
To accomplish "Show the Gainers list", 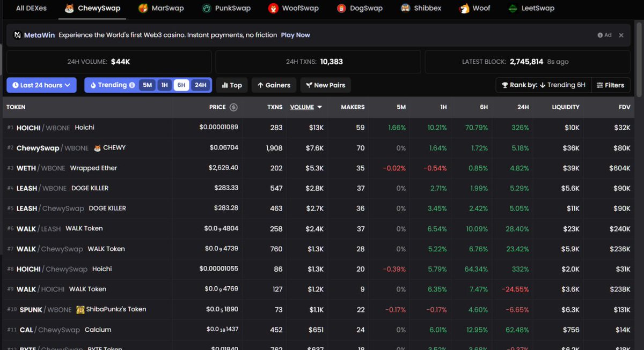I will [x=274, y=85].
